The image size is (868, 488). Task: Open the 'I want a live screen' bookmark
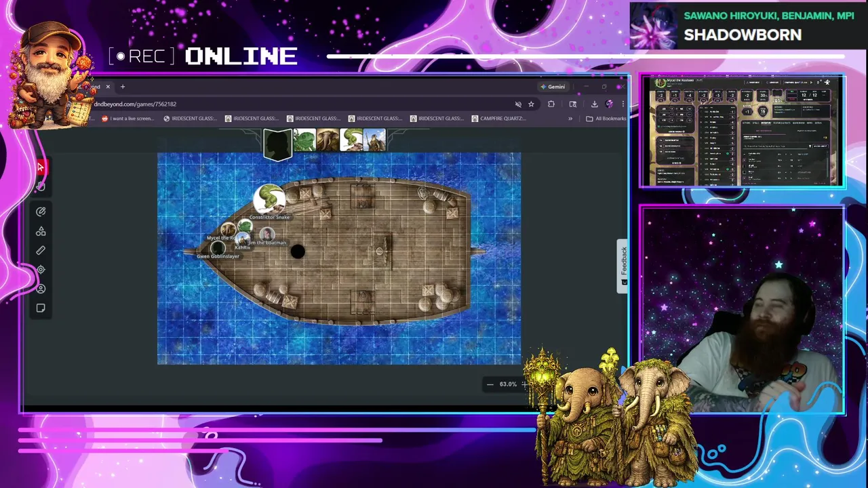pyautogui.click(x=128, y=119)
